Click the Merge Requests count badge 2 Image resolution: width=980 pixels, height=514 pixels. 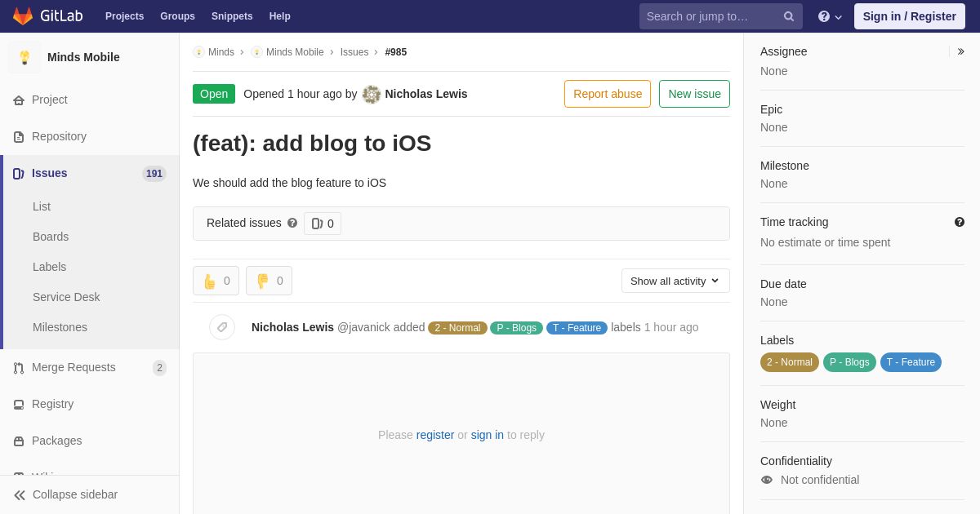click(159, 368)
